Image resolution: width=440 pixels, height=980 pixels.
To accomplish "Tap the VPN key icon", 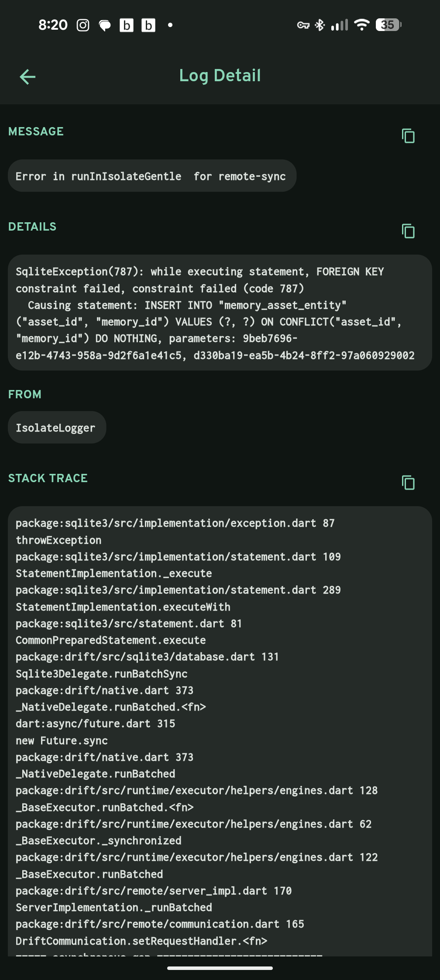I will tap(303, 25).
